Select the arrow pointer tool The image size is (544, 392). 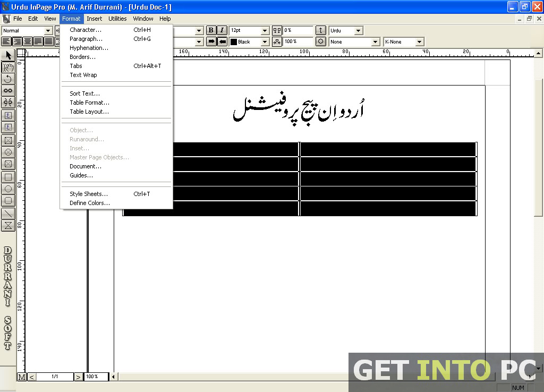[x=8, y=55]
